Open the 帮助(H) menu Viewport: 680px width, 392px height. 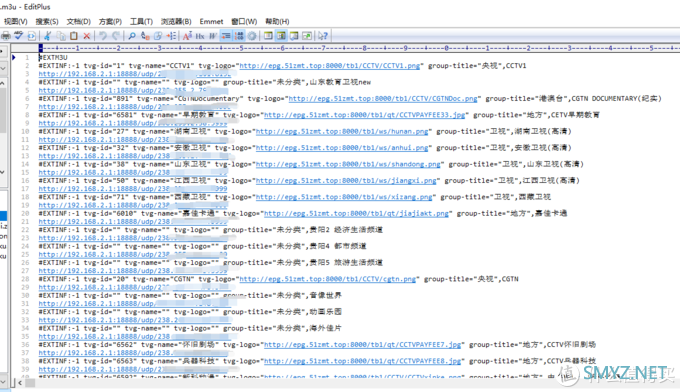pyautogui.click(x=278, y=21)
